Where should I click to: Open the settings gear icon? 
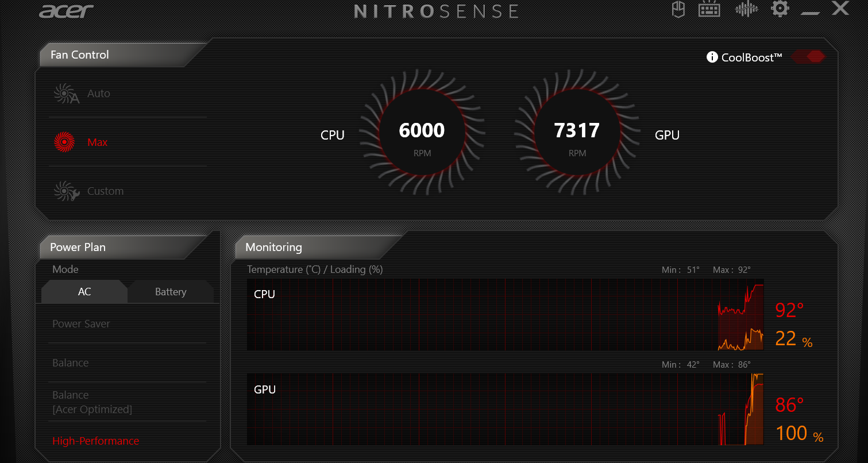coord(780,9)
